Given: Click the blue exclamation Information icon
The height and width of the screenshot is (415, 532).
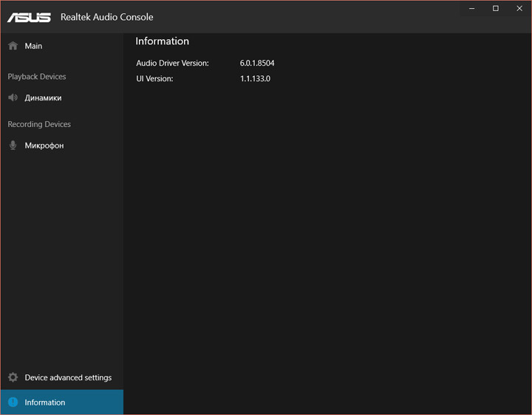Looking at the screenshot, I should (x=13, y=402).
